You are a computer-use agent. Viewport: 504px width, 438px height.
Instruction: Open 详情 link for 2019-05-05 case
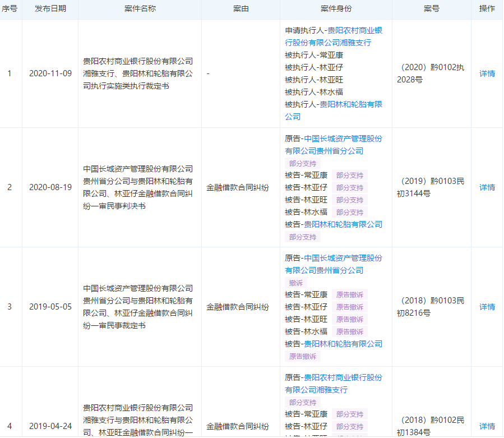click(x=487, y=307)
